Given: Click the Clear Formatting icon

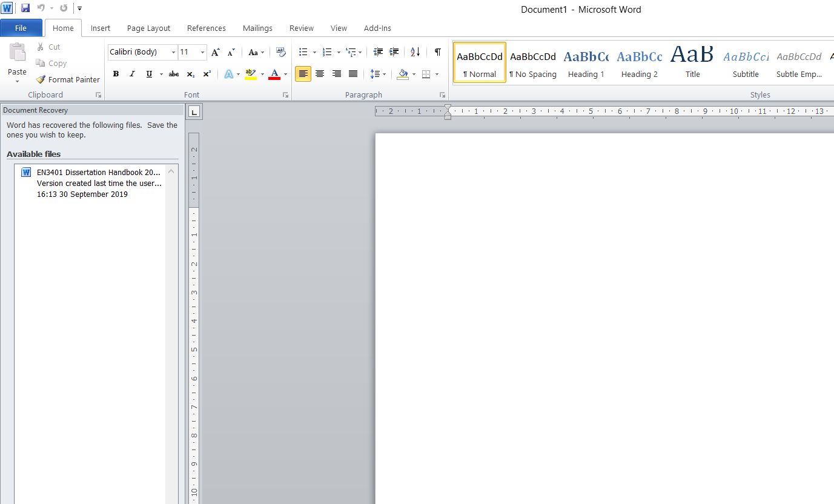Looking at the screenshot, I should (x=280, y=52).
